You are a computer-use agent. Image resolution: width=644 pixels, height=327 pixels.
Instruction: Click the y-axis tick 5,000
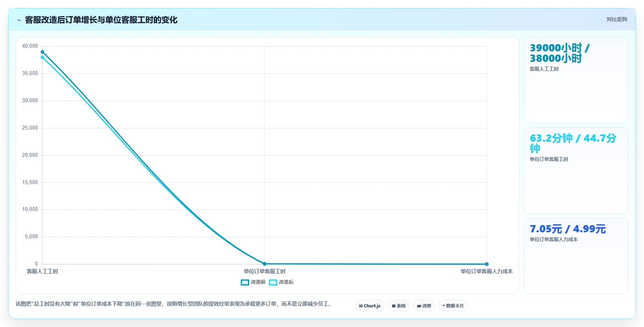(x=31, y=237)
